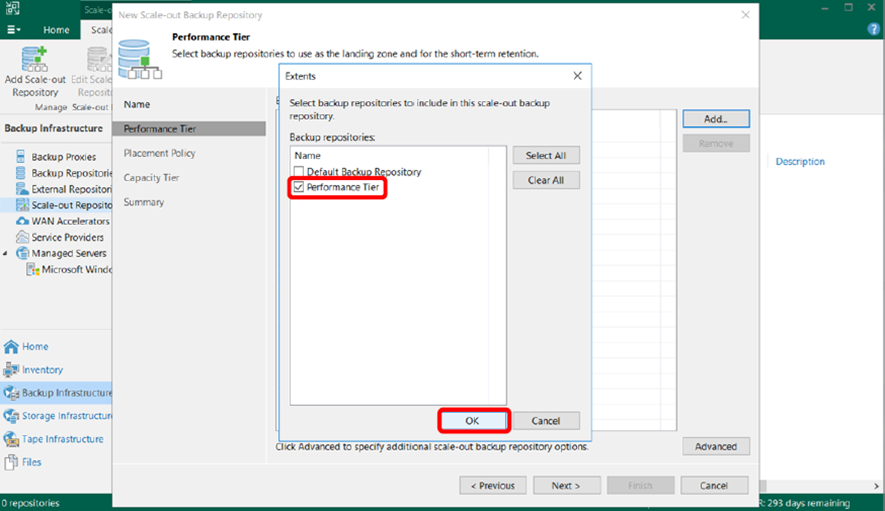
Task: Open the Home navigation view
Action: tap(35, 346)
